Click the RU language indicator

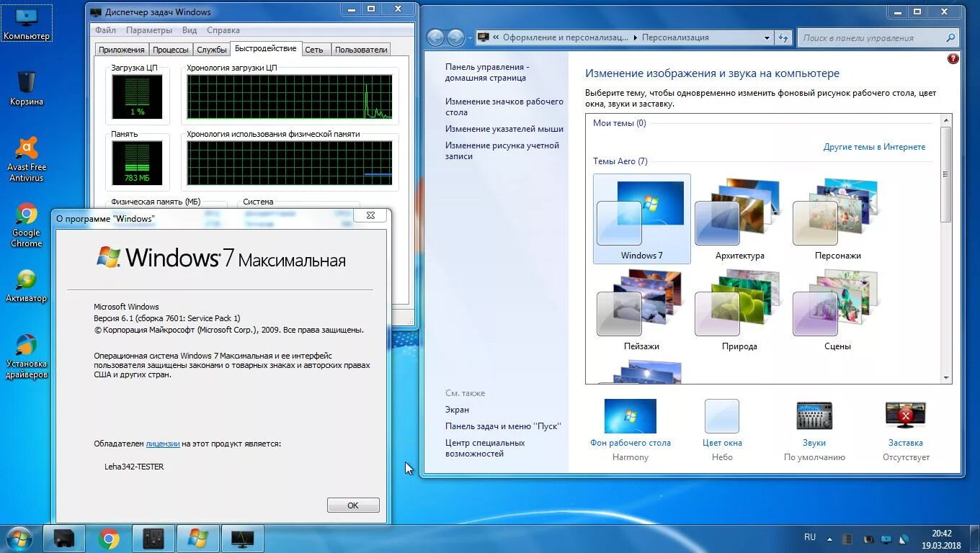pyautogui.click(x=810, y=537)
